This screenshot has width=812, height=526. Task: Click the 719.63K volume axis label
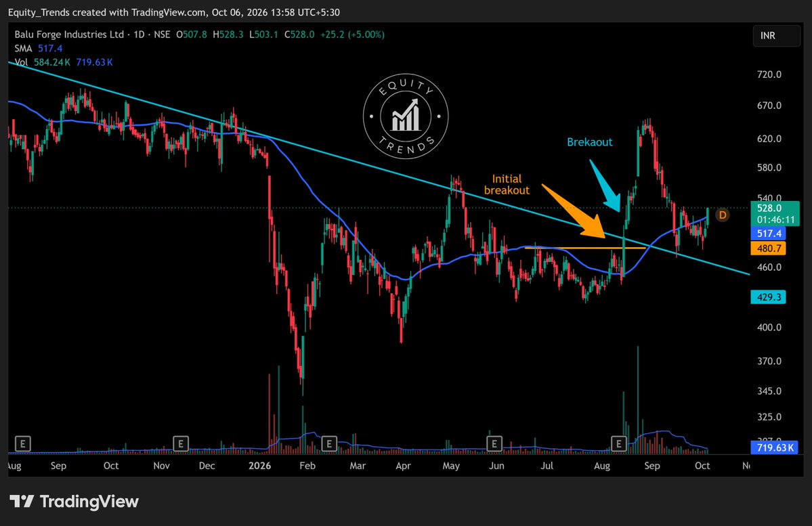pos(775,447)
